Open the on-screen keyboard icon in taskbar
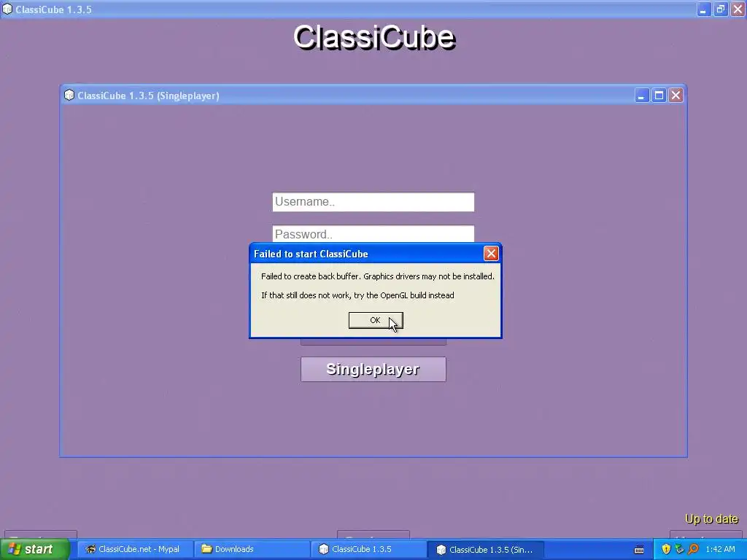Viewport: 747px width, 560px height. [x=639, y=550]
